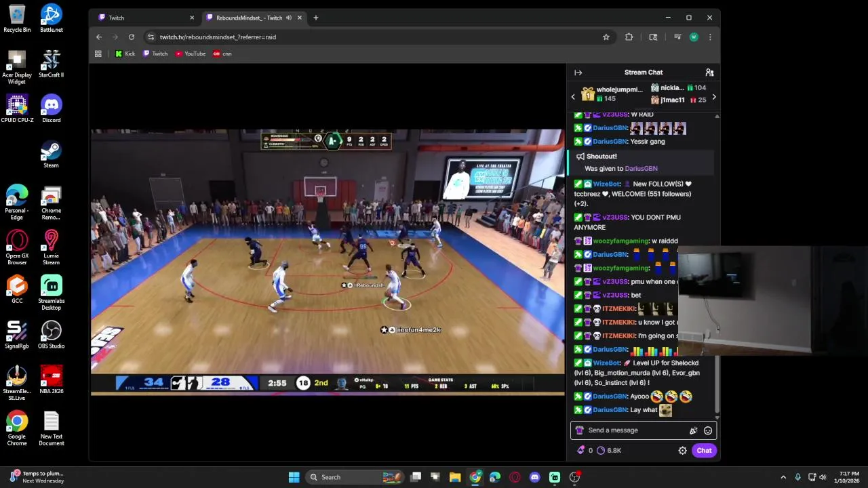Open the Chrome three-dot menu

[x=710, y=37]
